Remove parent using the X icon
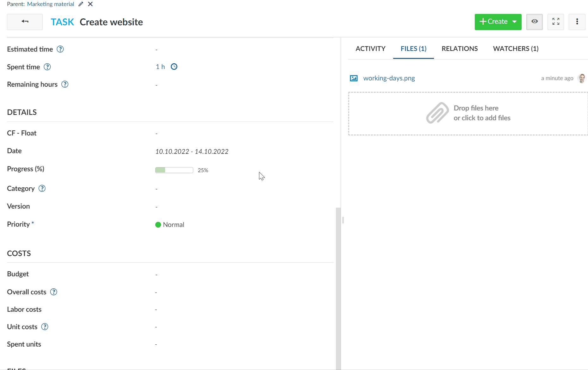The height and width of the screenshot is (370, 588). pyautogui.click(x=90, y=4)
